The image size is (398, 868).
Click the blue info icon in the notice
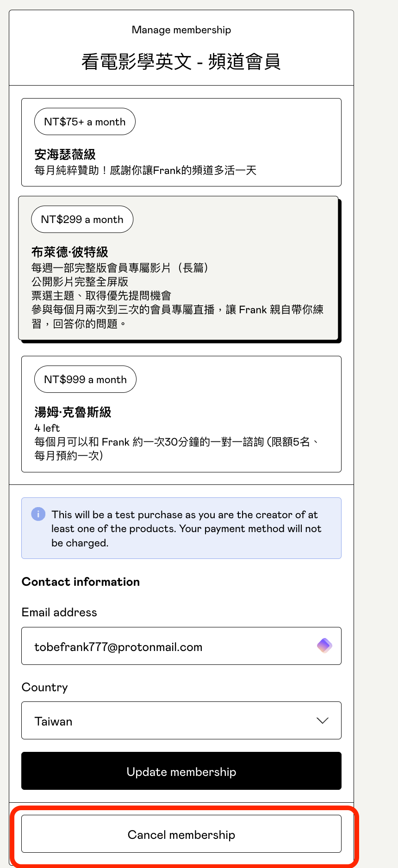pyautogui.click(x=38, y=514)
